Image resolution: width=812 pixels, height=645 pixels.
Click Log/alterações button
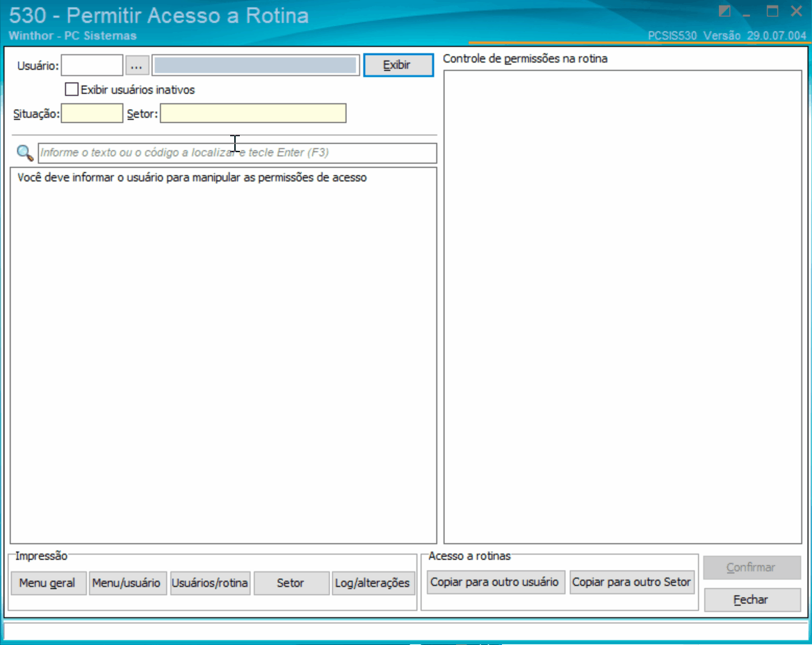(373, 583)
